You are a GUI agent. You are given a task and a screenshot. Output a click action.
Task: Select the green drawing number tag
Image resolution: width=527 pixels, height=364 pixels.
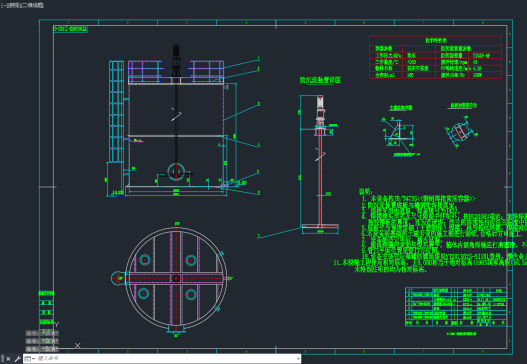coord(70,29)
